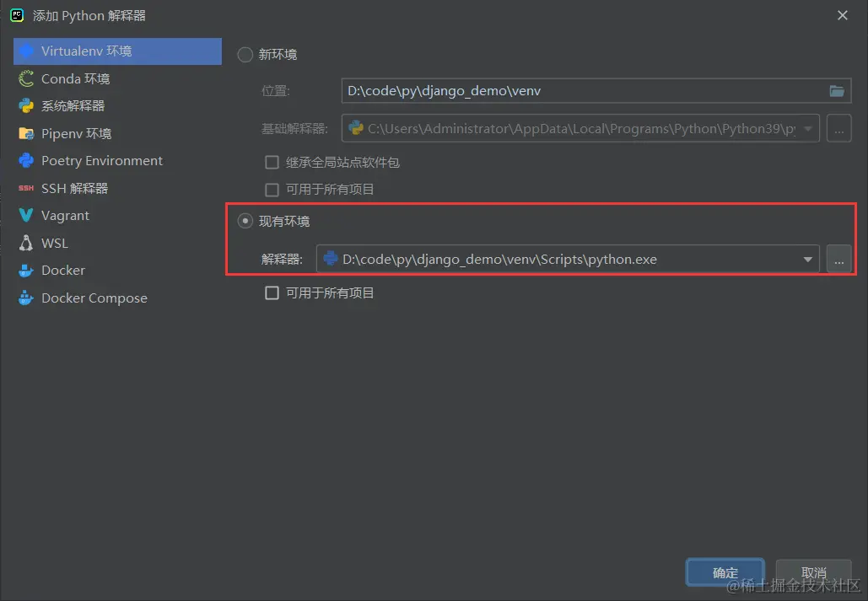This screenshot has height=601, width=868.
Task: Click the 位置 path input field
Action: [x=596, y=91]
